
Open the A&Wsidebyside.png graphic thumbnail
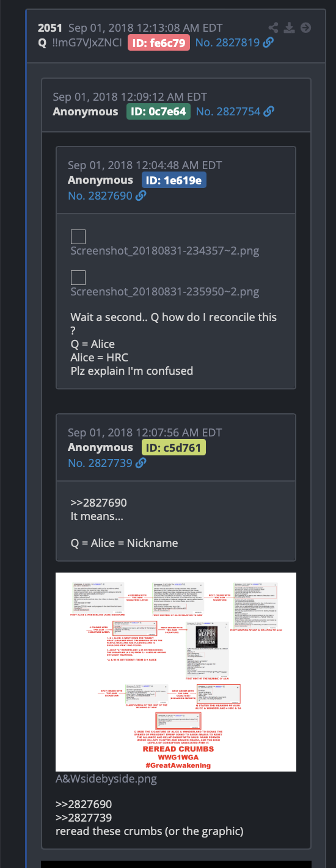[x=176, y=672]
